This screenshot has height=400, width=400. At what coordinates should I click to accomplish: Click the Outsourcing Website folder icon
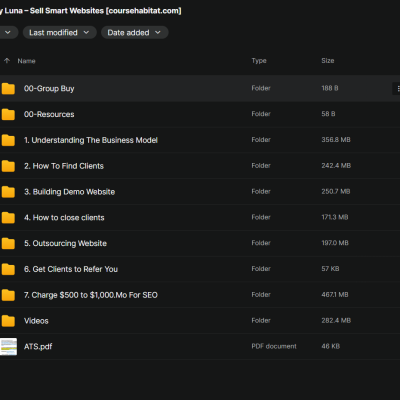point(8,244)
